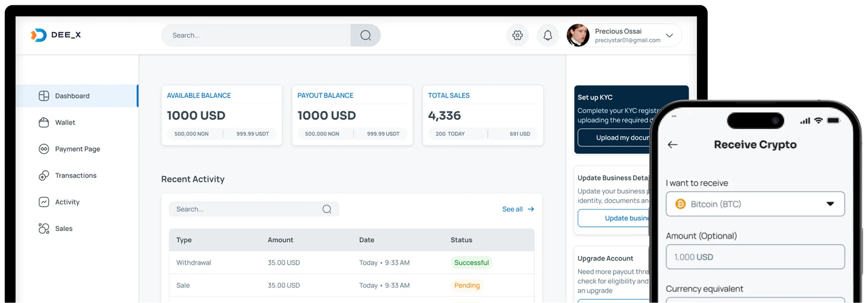This screenshot has height=303, width=868.
Task: Click the back arrow on Receive Crypto
Action: click(673, 145)
